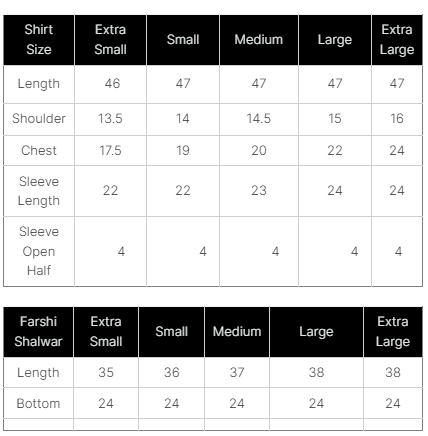This screenshot has height=436, width=428.
Task: Select the Sleeve Open Half label
Action: click(x=39, y=251)
